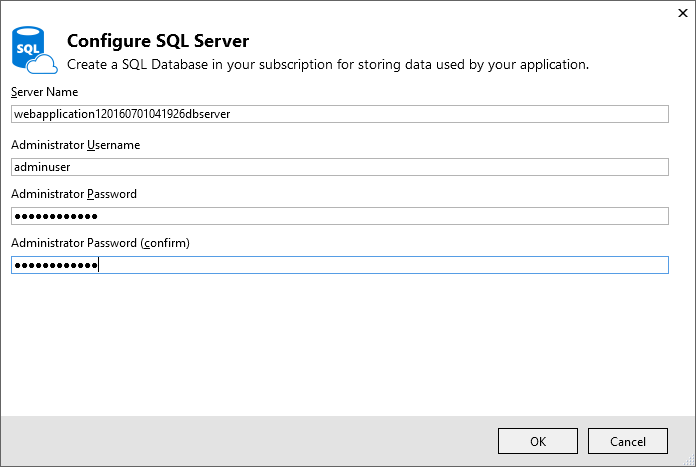Viewport: 696px width, 467px height.
Task: Click the masked dots in the first password field
Action: (56, 217)
